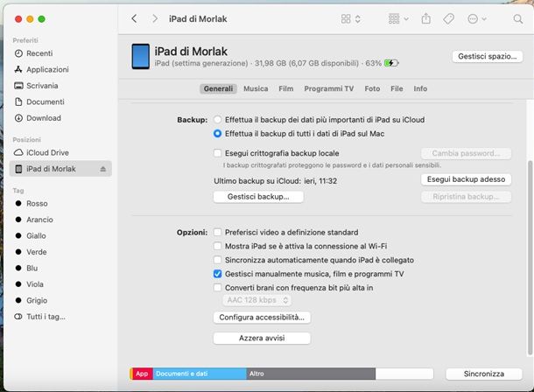The image size is (534, 392).
Task: Enable Esegui crittografia backup locale
Action: click(217, 153)
